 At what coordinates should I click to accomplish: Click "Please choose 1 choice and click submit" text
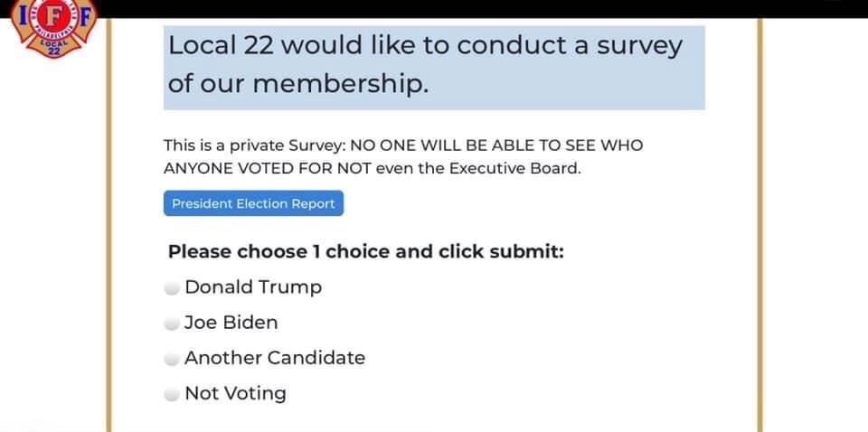tap(366, 251)
